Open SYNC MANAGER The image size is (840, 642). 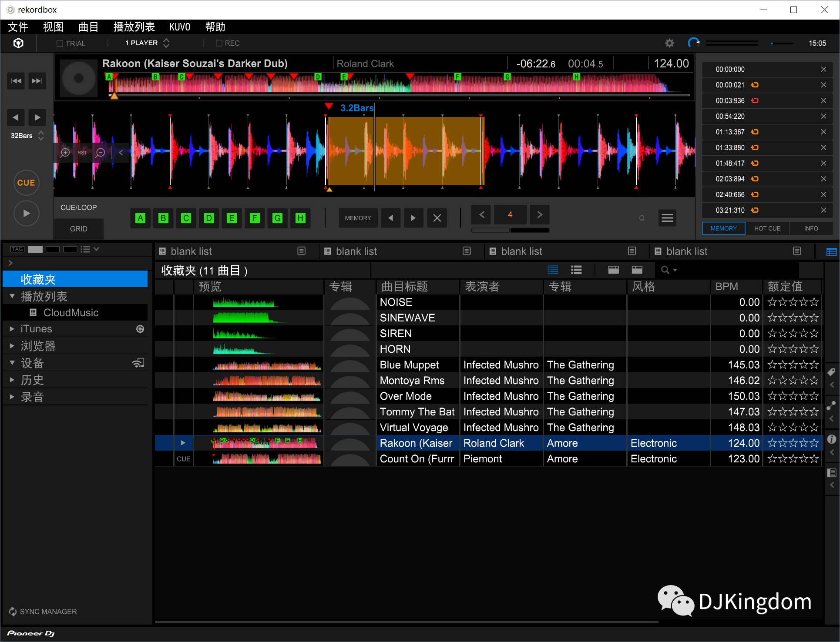43,612
